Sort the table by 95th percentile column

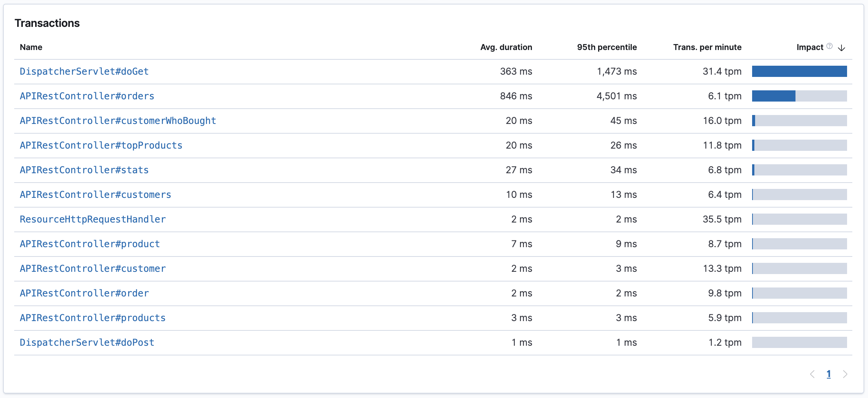click(607, 47)
